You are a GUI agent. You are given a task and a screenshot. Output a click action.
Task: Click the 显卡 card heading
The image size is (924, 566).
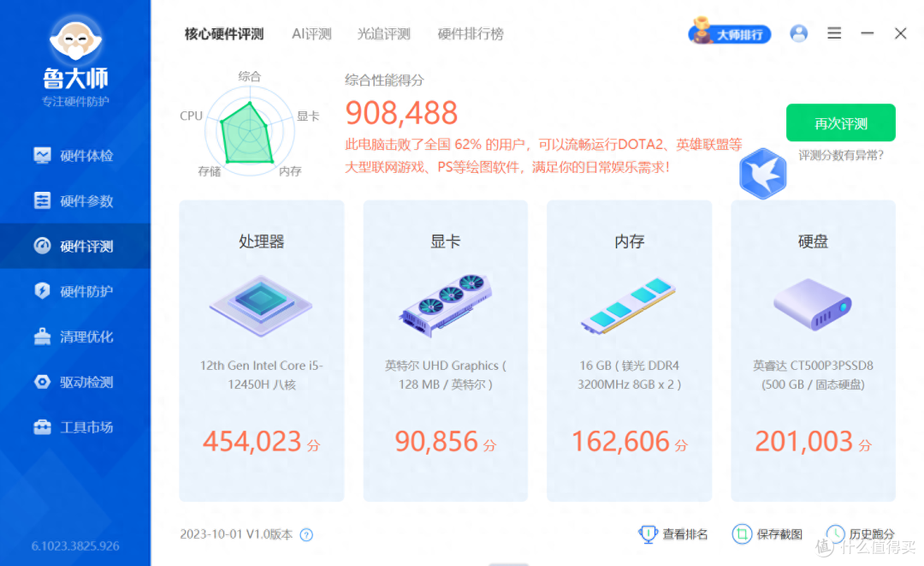tap(446, 241)
